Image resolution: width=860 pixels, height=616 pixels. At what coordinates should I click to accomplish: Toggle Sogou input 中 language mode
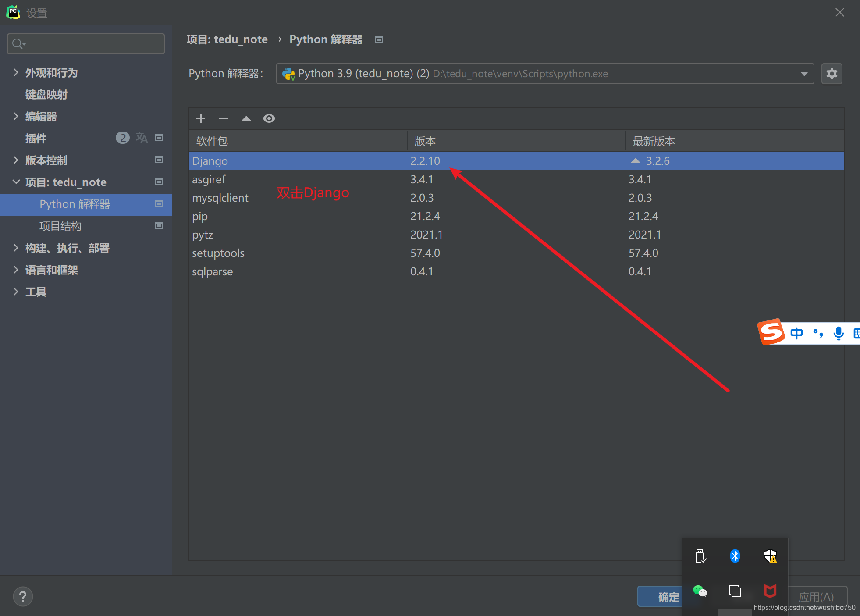(x=796, y=333)
